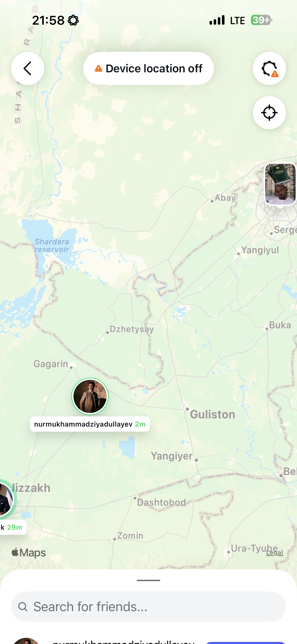Tap the nurmukhammadziyadullayev 2m name label

tap(90, 424)
